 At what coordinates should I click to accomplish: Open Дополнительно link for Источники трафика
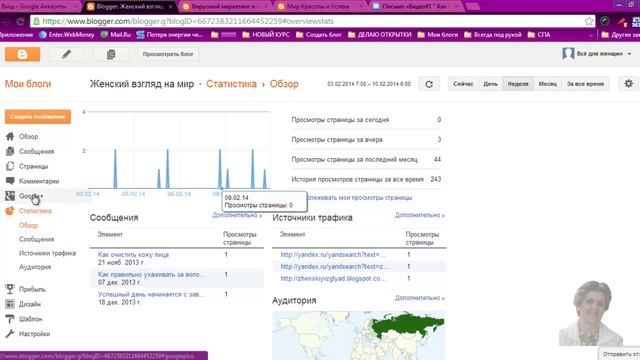(420, 215)
